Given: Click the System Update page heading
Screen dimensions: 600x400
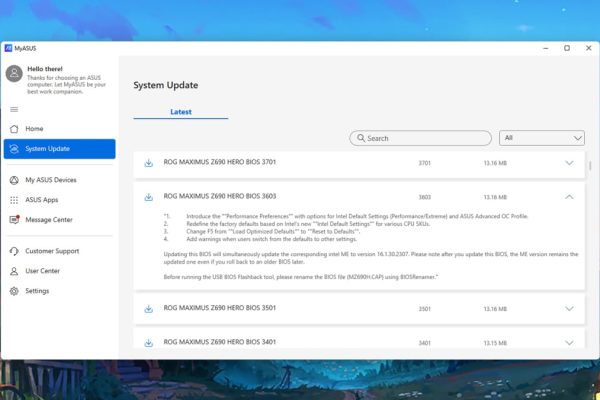Looking at the screenshot, I should [x=166, y=85].
